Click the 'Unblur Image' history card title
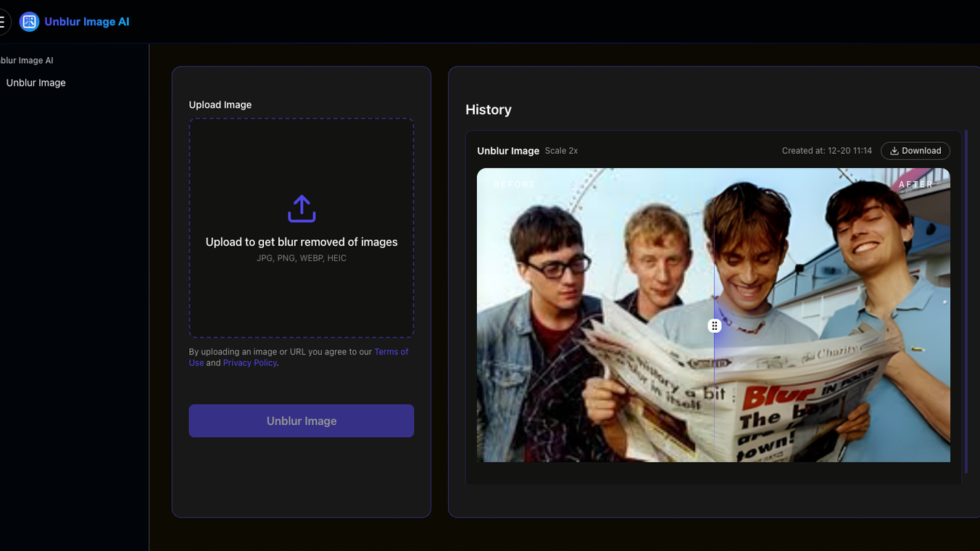The width and height of the screenshot is (980, 551). pyautogui.click(x=508, y=151)
